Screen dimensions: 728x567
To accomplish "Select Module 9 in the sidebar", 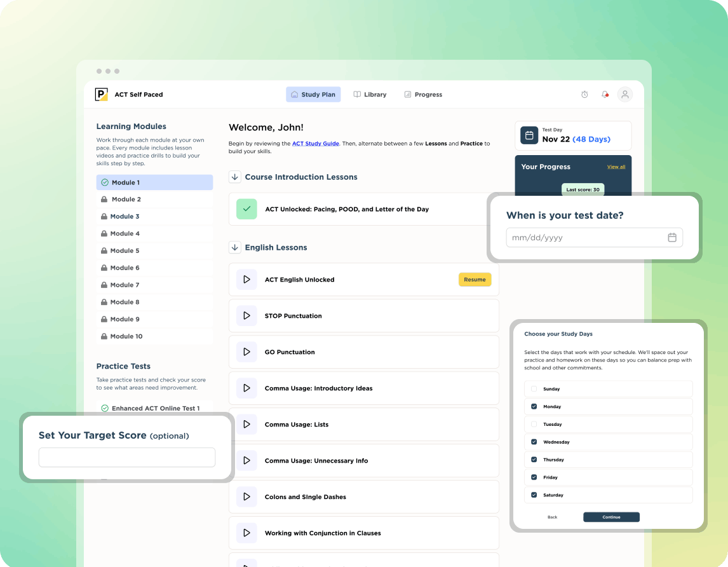I will click(154, 319).
